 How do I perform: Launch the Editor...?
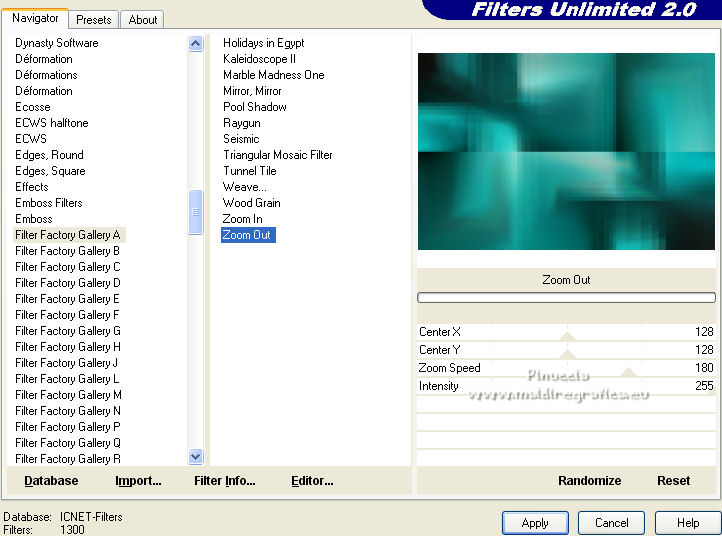click(x=312, y=481)
